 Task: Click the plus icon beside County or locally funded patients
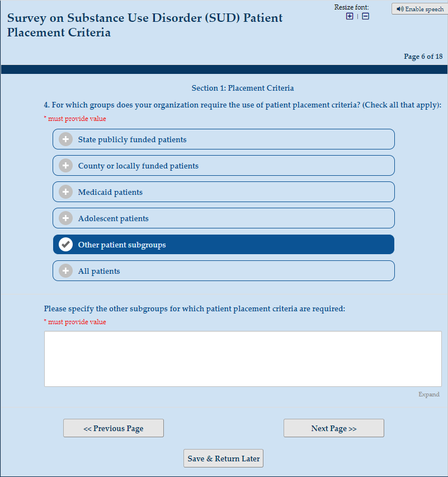[x=66, y=166]
